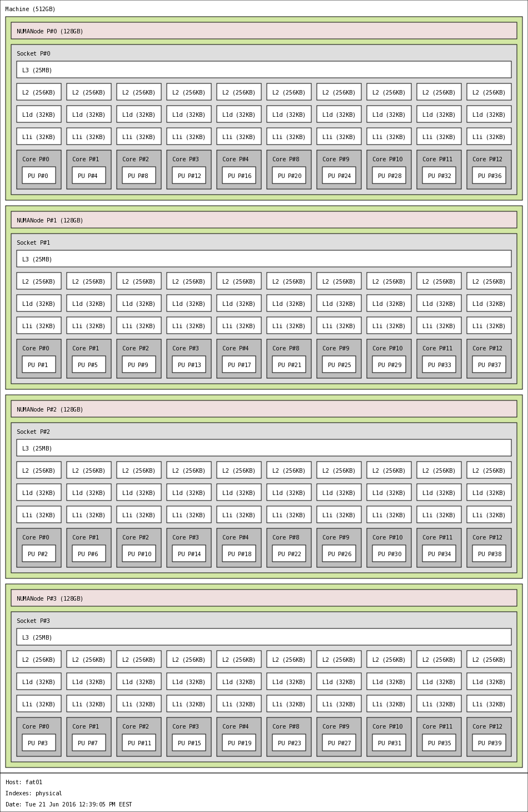Click the Date line in the footer
The width and height of the screenshot is (528, 812).
coord(69,804)
